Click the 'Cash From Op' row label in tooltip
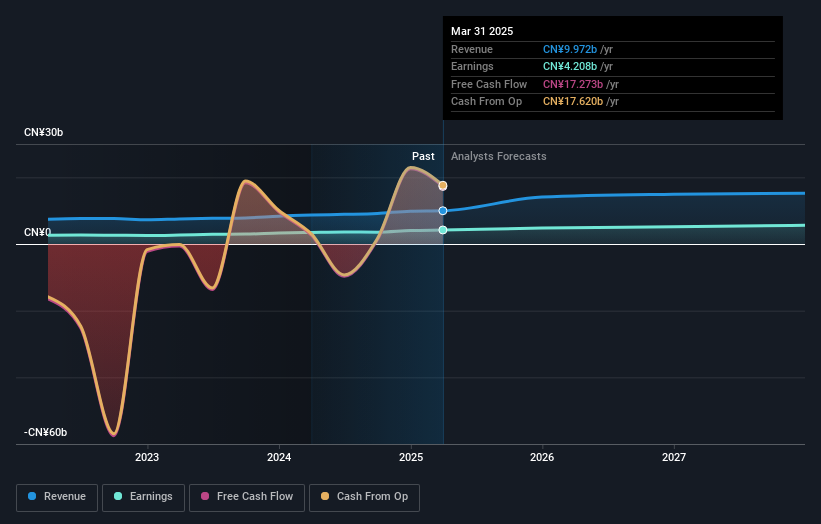This screenshot has width=821, height=524. [x=486, y=102]
